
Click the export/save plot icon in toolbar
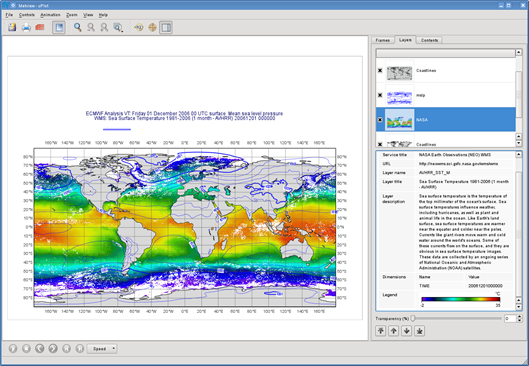click(12, 27)
